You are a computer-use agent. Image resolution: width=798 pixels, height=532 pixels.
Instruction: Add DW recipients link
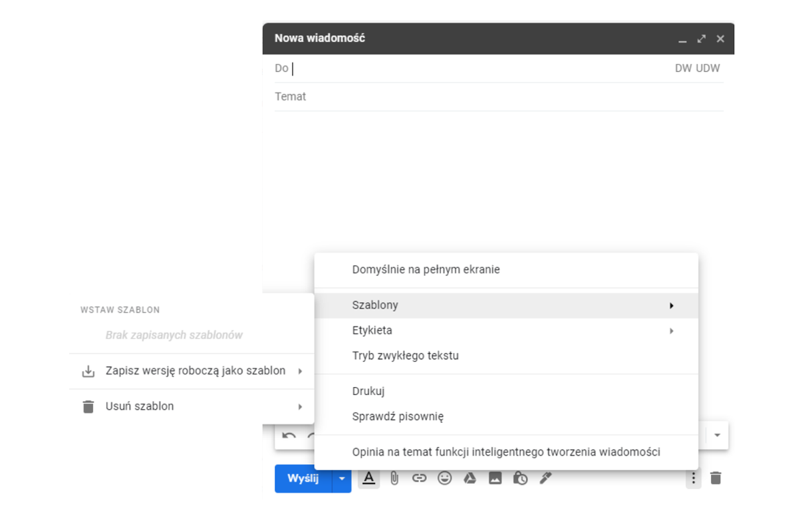(683, 68)
